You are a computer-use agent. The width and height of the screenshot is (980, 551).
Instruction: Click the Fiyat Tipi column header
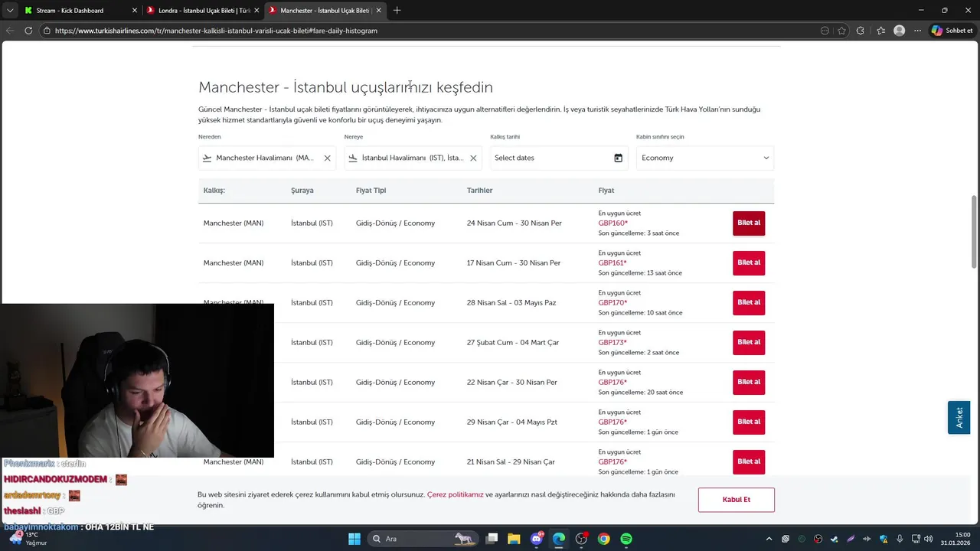[x=371, y=191]
